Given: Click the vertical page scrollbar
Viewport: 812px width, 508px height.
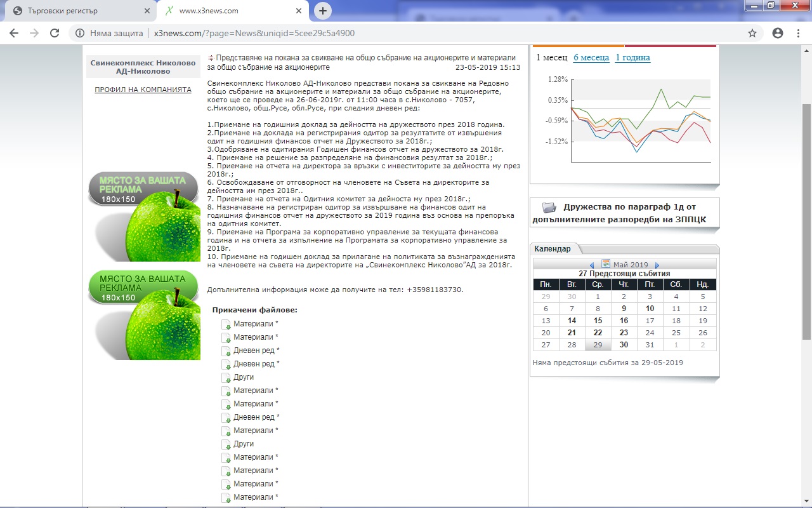Looking at the screenshot, I should pyautogui.click(x=806, y=222).
